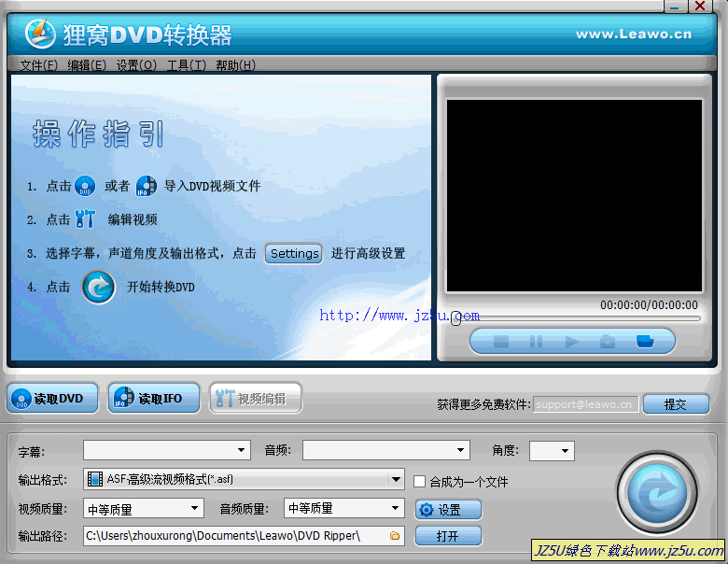This screenshot has height=564, width=728.
Task: Click the round convert icon in guide step 4
Action: [98, 287]
